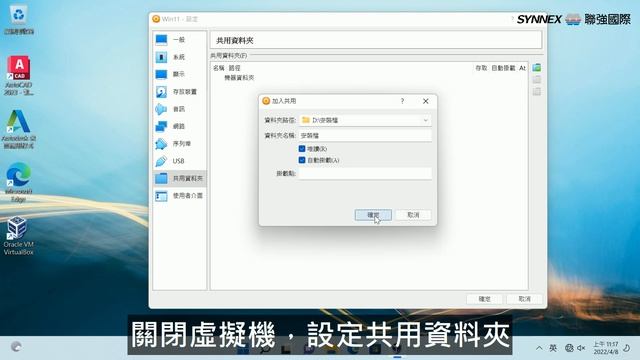Open the 序列埠 (Serial ports) settings page
The height and width of the screenshot is (360, 640).
pos(180,144)
